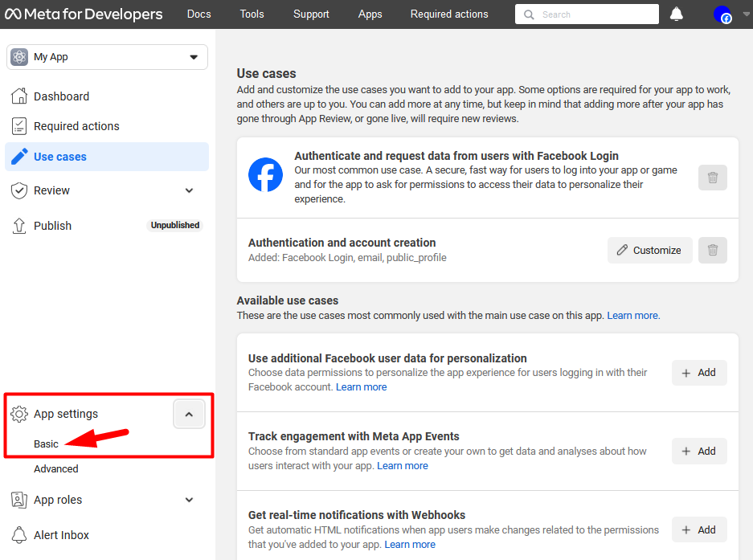Image resolution: width=753 pixels, height=560 pixels.
Task: Click the Publish upload arrow icon
Action: (x=19, y=226)
